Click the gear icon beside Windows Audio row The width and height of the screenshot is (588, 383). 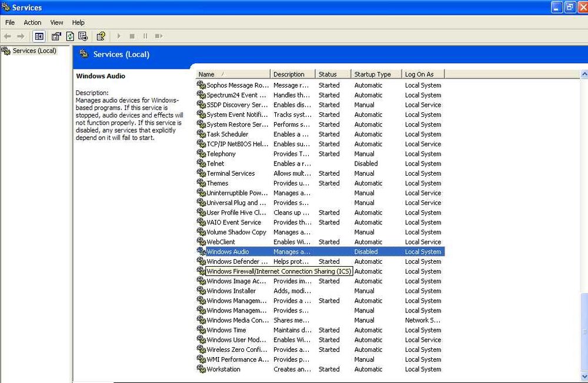click(x=201, y=251)
